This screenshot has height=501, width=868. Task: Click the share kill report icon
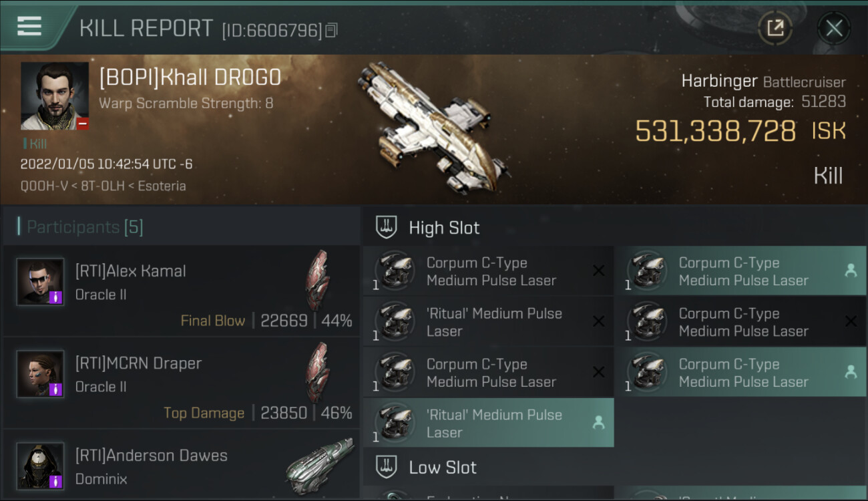click(x=775, y=28)
